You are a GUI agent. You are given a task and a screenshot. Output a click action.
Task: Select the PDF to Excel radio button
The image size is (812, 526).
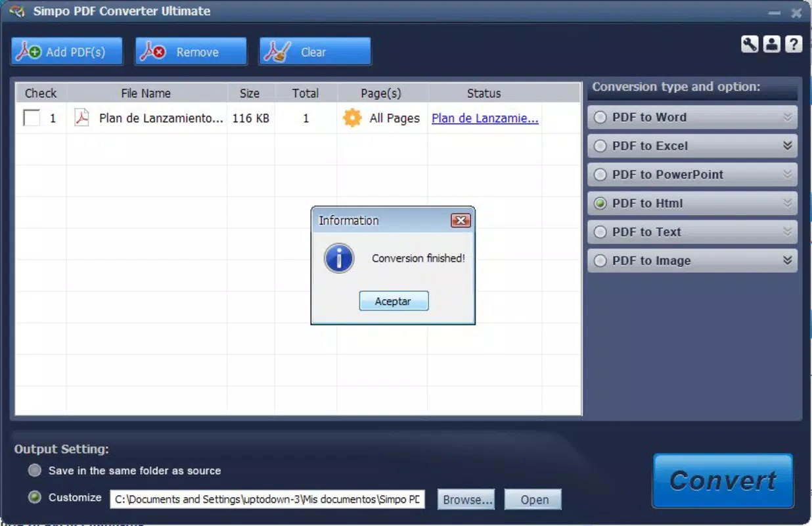tap(600, 146)
